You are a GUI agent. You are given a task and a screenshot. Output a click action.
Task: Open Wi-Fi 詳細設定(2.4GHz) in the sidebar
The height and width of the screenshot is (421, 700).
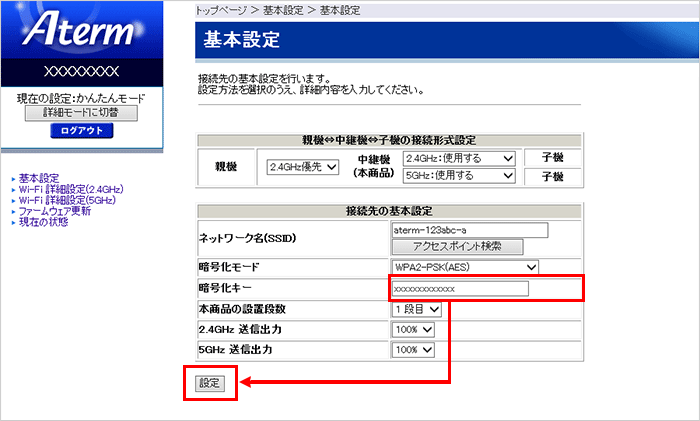pos(71,189)
